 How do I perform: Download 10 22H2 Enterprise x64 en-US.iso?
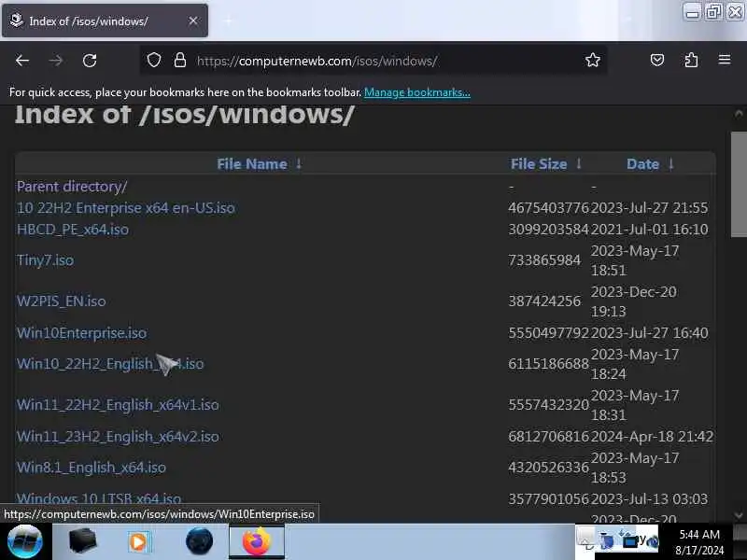[x=126, y=208]
